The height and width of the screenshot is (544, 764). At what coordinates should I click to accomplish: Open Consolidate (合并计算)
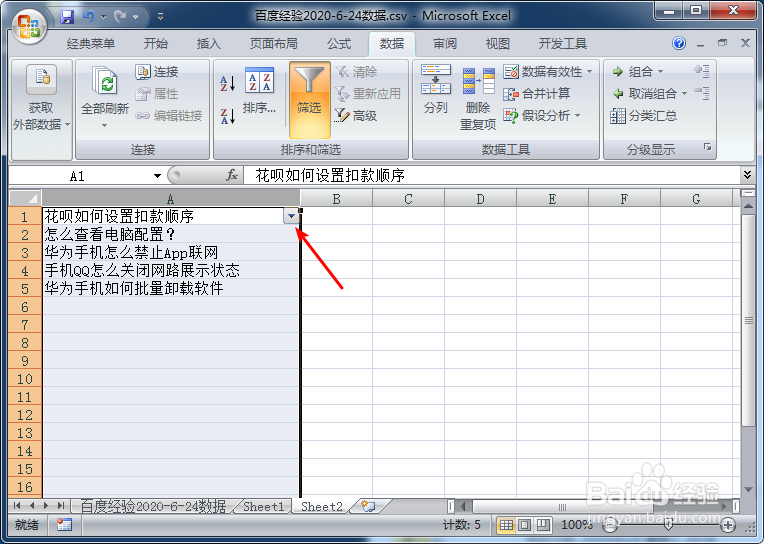(x=536, y=94)
